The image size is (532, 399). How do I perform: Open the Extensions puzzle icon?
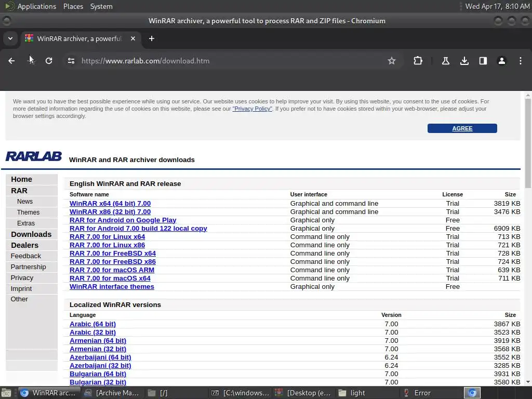click(x=418, y=61)
